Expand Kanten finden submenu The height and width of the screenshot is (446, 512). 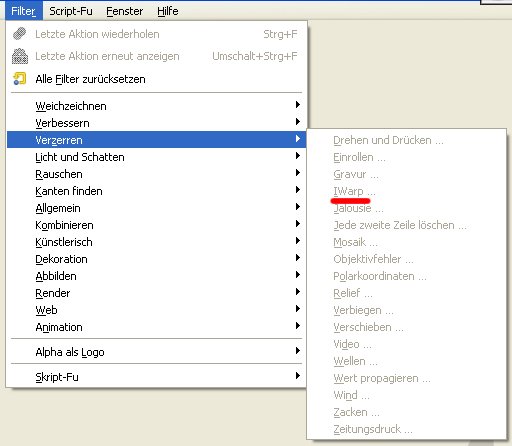tap(156, 191)
